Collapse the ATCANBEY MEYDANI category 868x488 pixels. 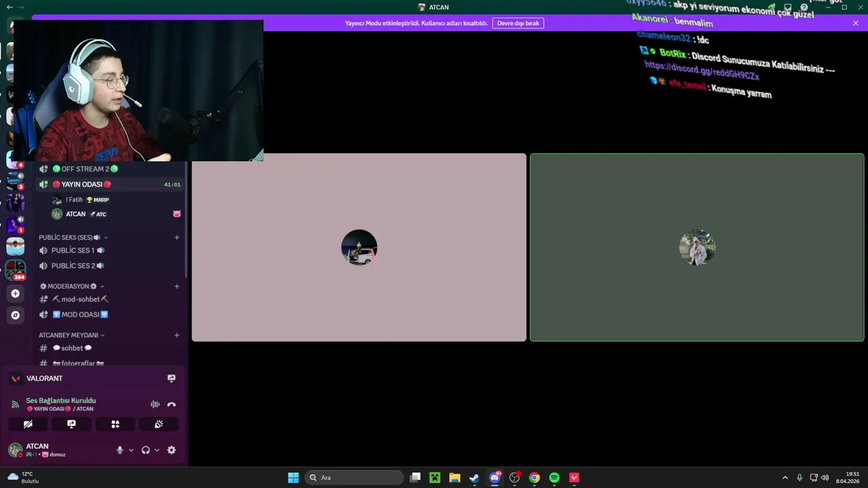pyautogui.click(x=72, y=335)
